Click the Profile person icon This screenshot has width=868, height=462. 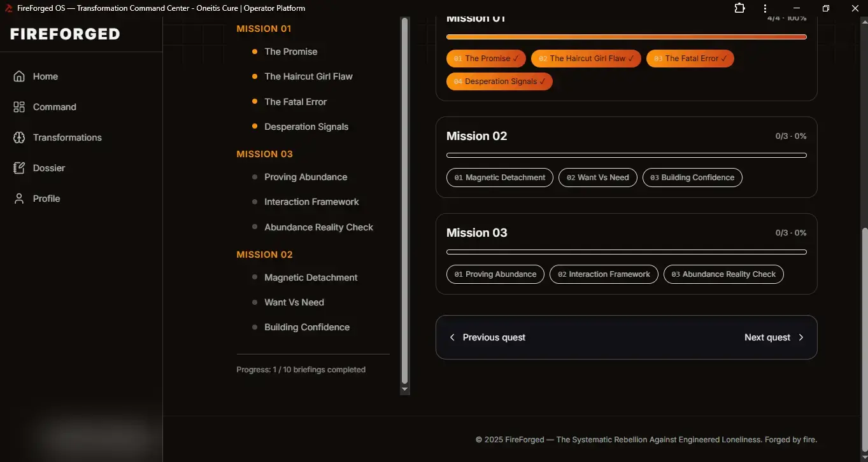[19, 199]
